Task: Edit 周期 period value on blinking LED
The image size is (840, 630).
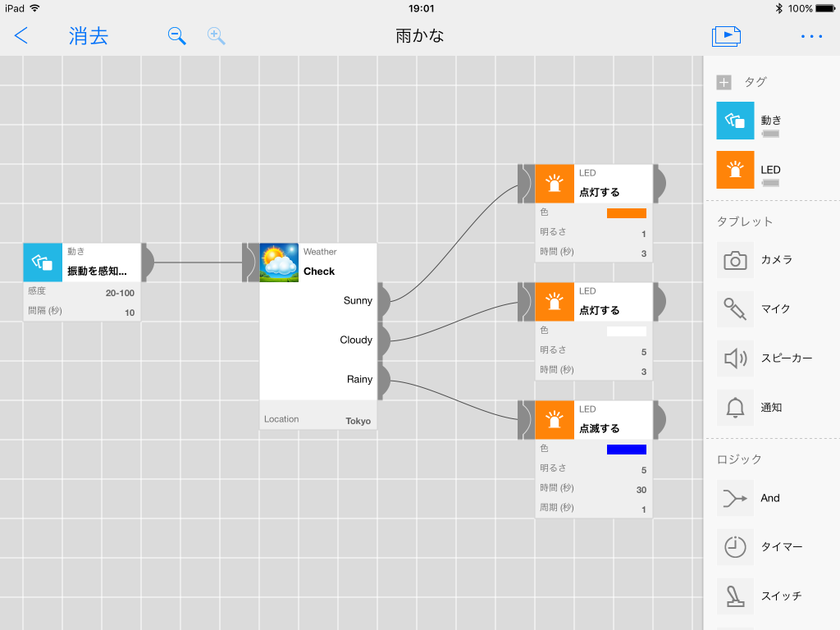Action: click(643, 509)
